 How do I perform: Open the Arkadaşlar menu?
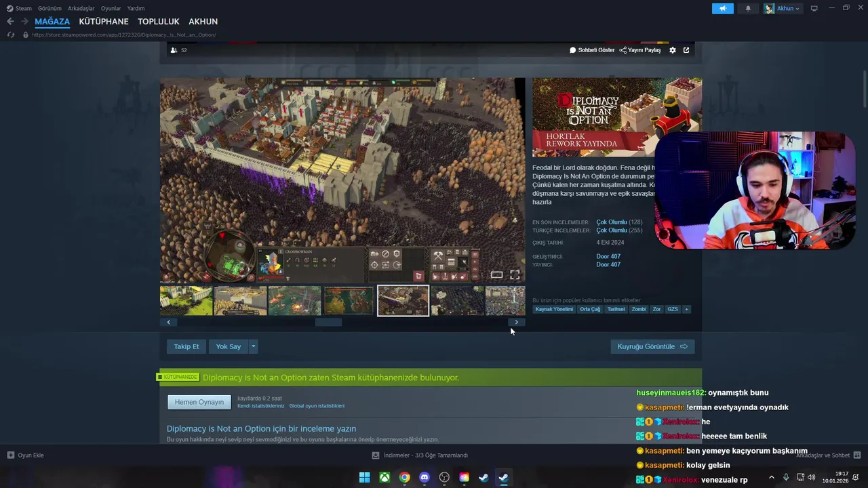[81, 8]
